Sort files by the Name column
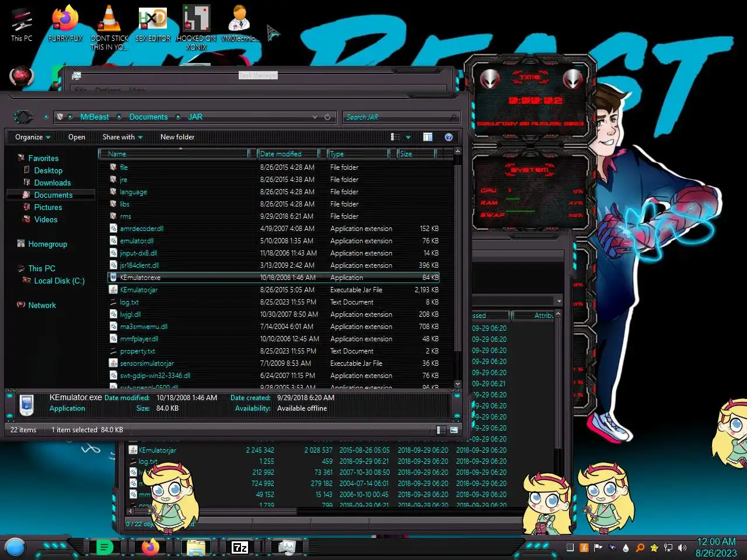Screen dimensions: 747x560 pos(174,154)
